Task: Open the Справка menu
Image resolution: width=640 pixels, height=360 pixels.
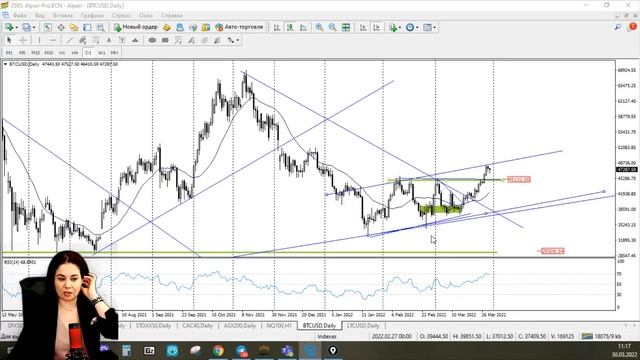Action: [x=172, y=16]
